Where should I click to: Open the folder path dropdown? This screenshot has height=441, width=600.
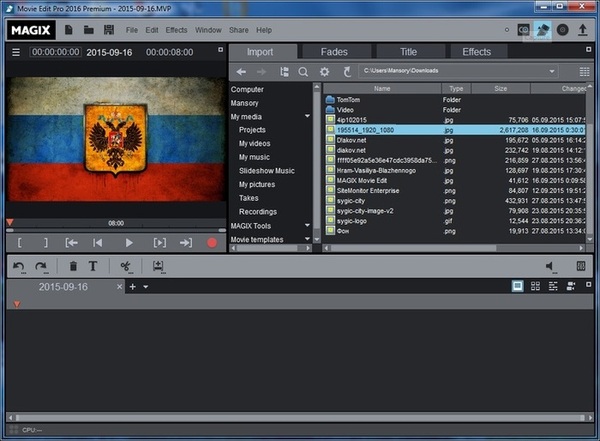click(x=552, y=72)
